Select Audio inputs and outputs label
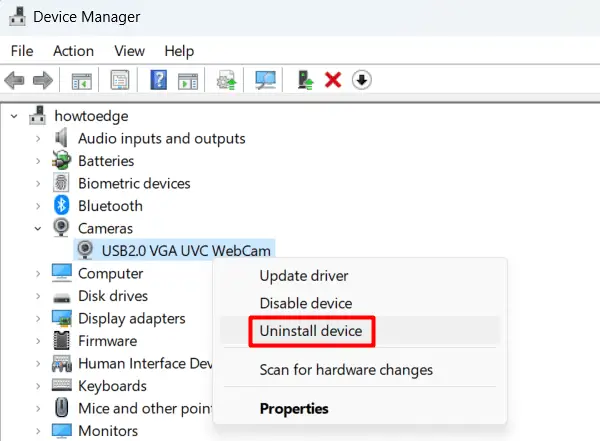The height and width of the screenshot is (441, 600). (x=161, y=138)
